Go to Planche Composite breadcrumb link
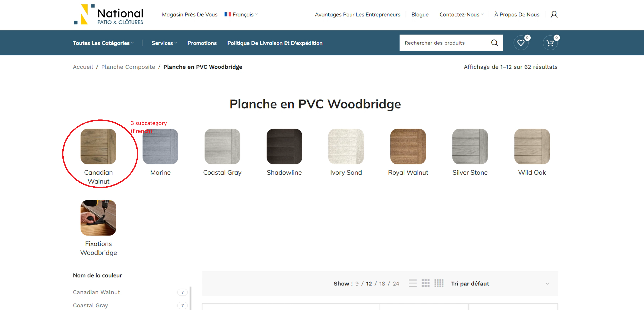This screenshot has height=310, width=644. tap(128, 67)
